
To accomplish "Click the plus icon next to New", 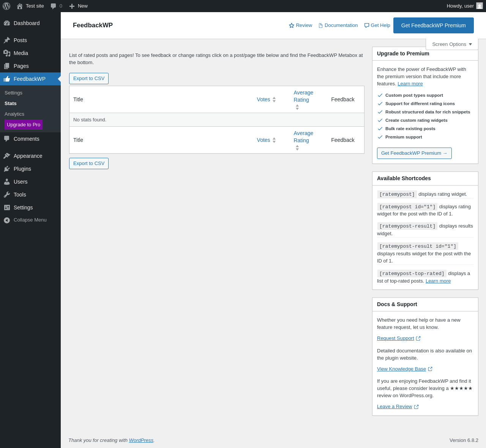I will click(x=72, y=6).
